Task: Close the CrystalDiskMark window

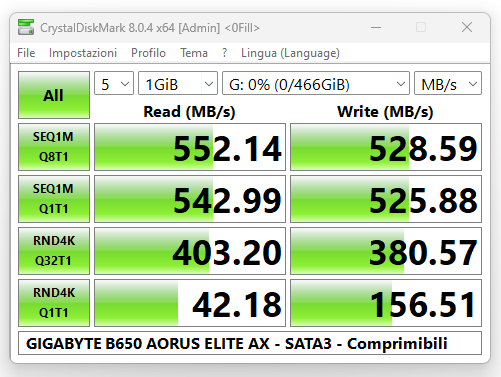Action: point(467,27)
